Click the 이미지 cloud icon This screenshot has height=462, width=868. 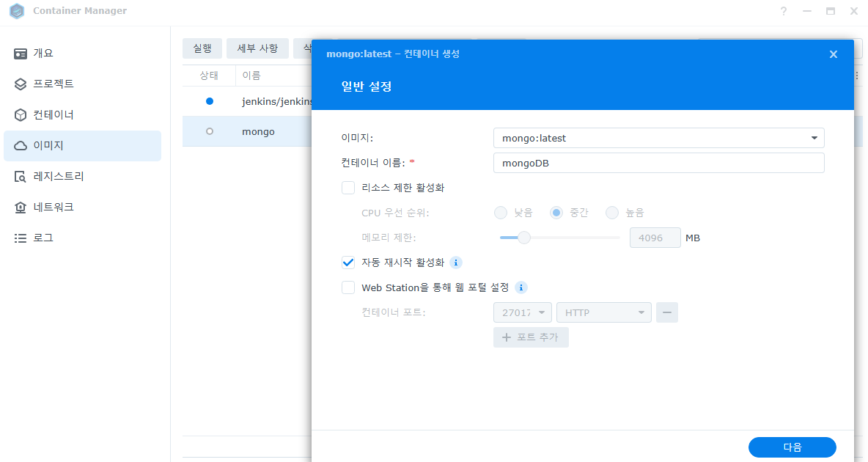pos(21,146)
